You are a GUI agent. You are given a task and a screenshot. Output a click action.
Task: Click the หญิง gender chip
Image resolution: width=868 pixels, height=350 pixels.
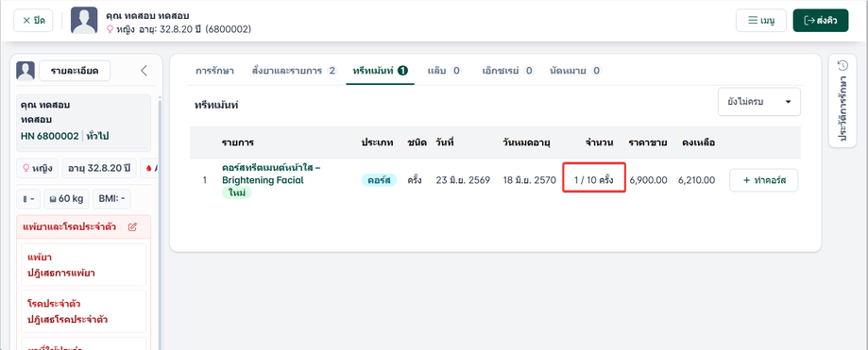click(x=37, y=168)
